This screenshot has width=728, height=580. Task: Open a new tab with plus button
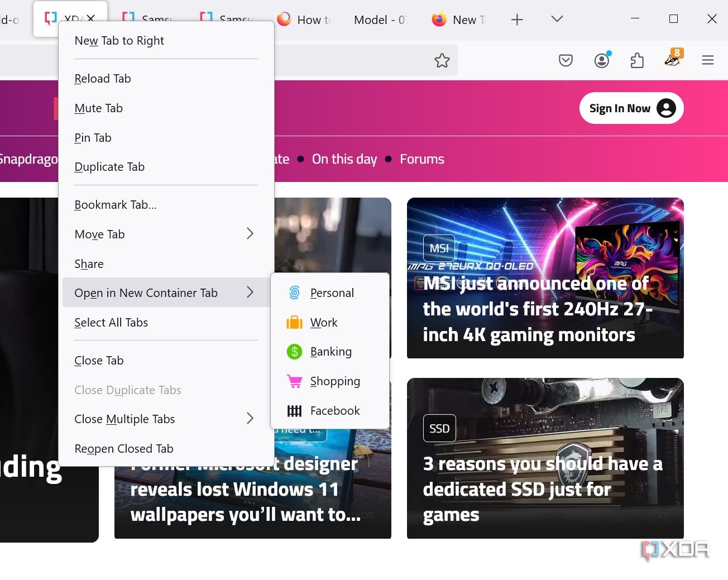tap(517, 20)
